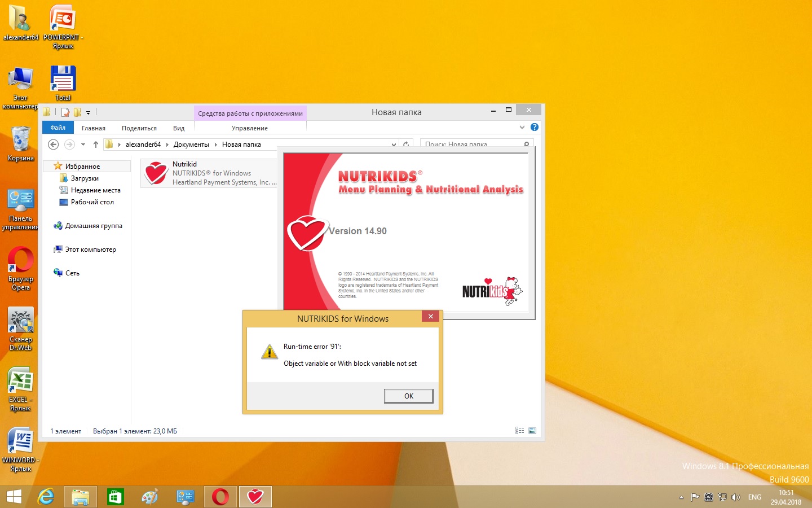
Task: Open Control Panel taskbar icon
Action: pos(186,497)
